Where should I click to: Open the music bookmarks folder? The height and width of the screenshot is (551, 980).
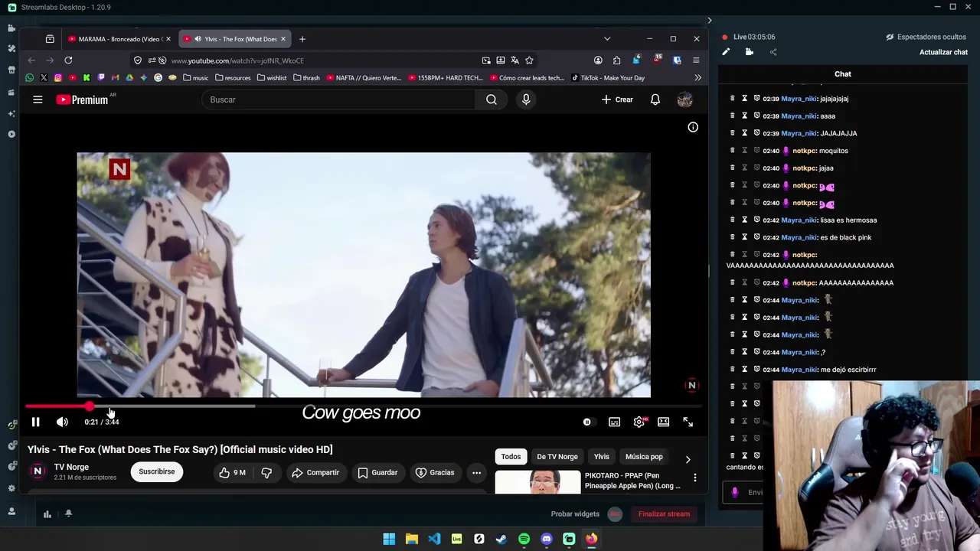[x=196, y=78]
